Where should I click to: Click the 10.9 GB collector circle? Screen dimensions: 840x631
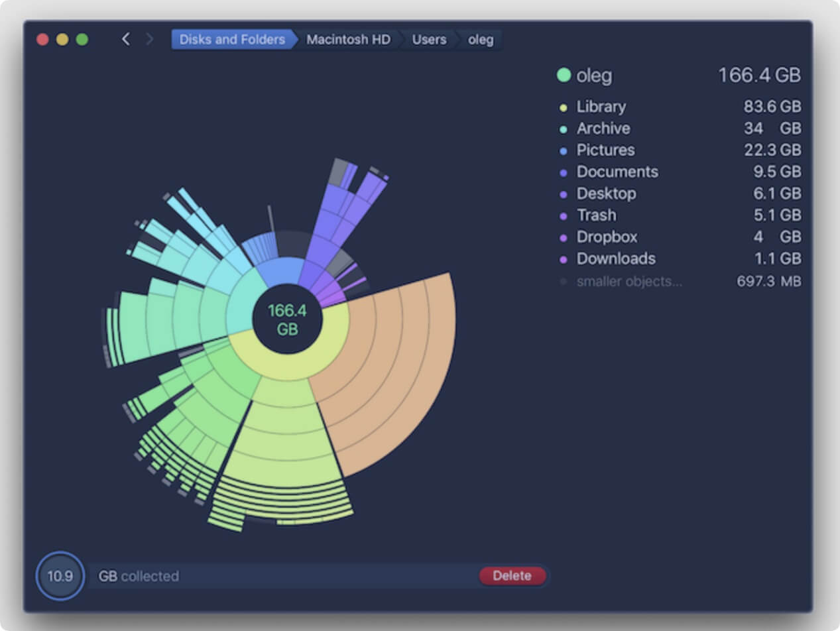(60, 576)
